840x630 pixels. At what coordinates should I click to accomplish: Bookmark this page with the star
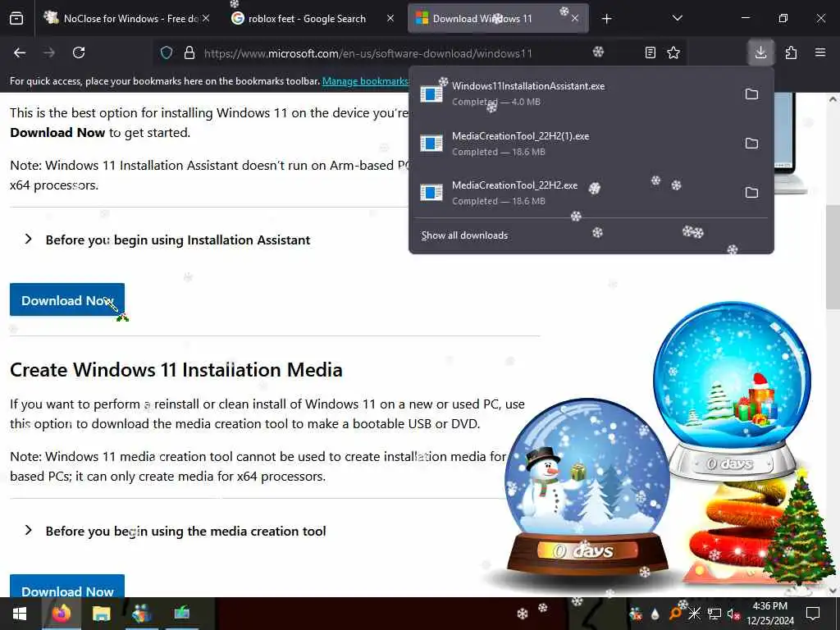(673, 52)
